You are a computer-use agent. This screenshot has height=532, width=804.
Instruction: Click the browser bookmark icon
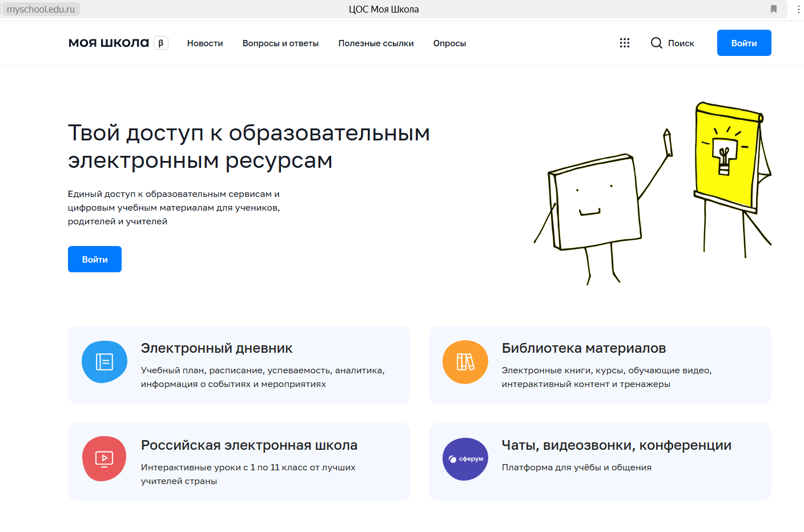coord(774,9)
